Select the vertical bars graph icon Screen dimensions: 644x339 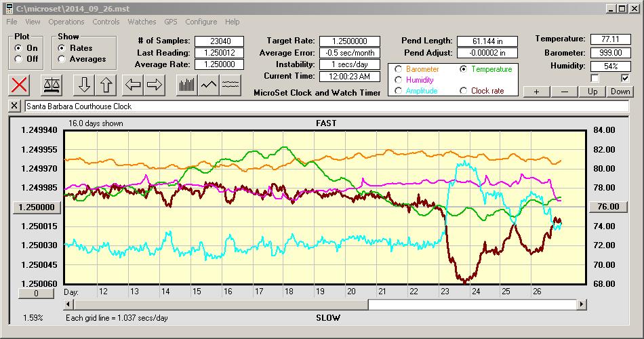[186, 85]
